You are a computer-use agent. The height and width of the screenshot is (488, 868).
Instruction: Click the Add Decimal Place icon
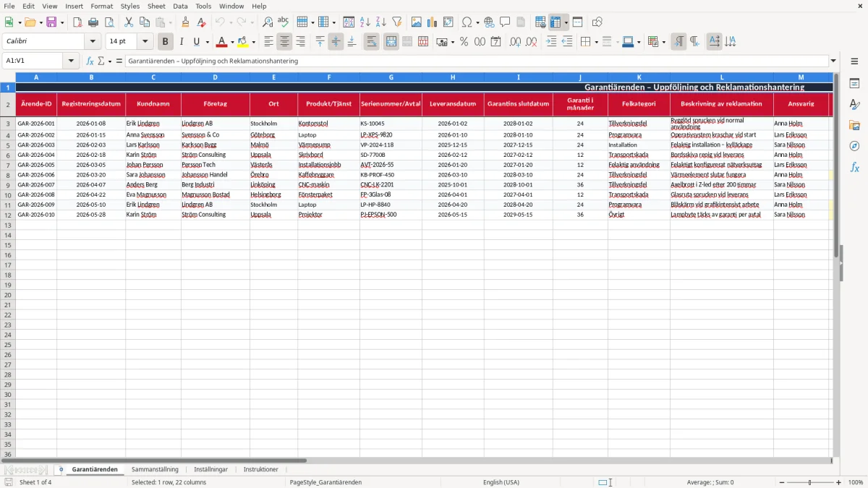tap(515, 42)
